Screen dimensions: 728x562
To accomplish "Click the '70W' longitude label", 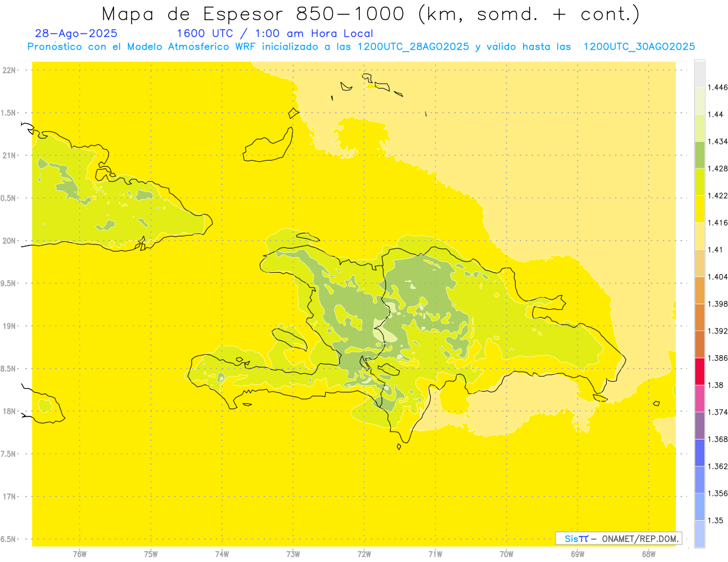I will tap(507, 554).
